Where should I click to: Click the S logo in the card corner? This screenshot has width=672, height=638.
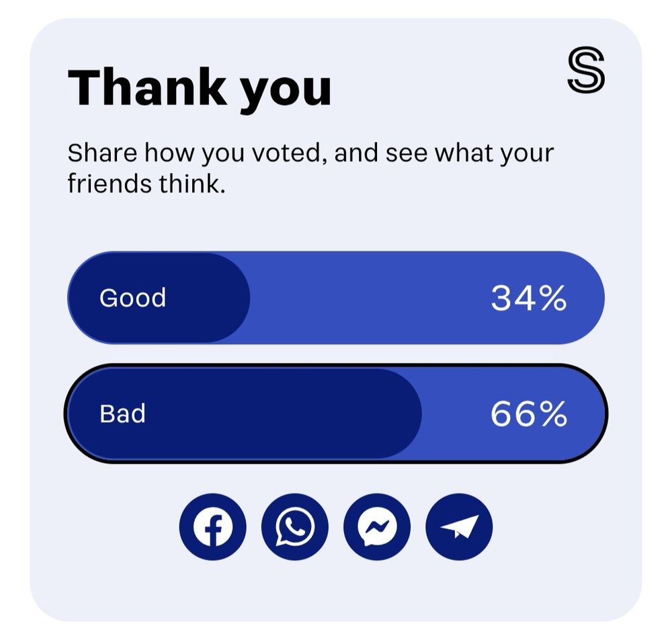click(586, 70)
